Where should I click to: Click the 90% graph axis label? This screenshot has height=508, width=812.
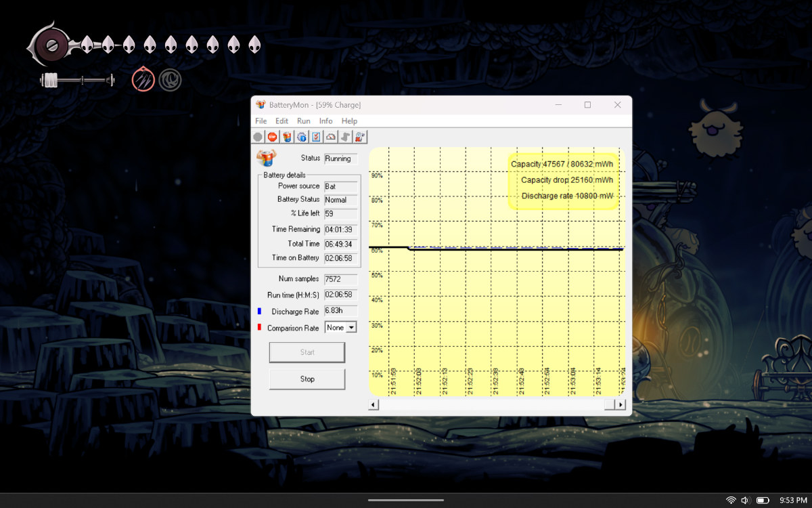pyautogui.click(x=377, y=175)
